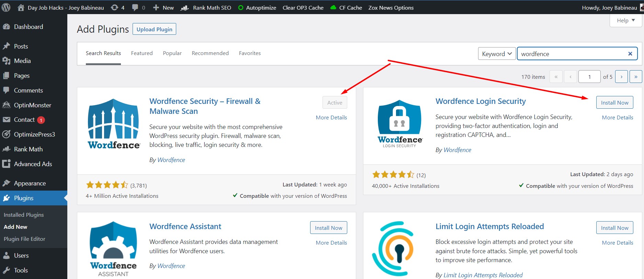Open the Keyword search type dropdown

[x=497, y=54]
